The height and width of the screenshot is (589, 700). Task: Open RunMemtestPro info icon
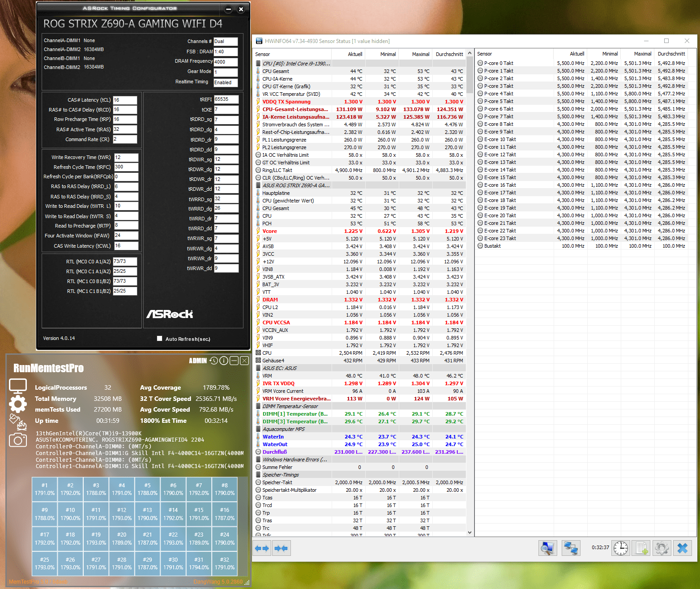click(224, 361)
